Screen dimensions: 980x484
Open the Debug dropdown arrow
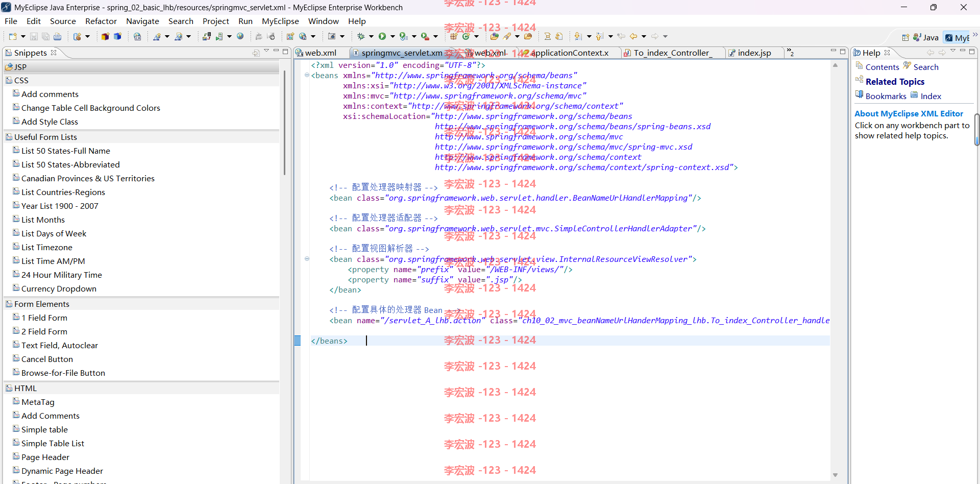click(x=371, y=36)
